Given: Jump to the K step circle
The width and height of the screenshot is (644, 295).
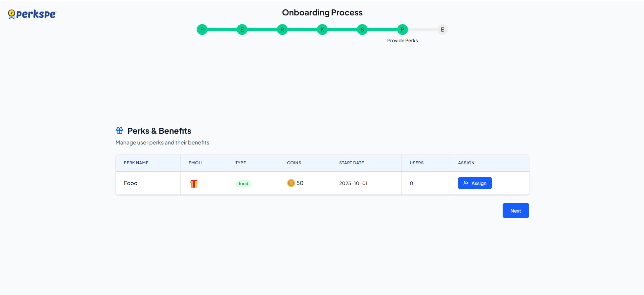Looking at the screenshot, I should coord(322,29).
